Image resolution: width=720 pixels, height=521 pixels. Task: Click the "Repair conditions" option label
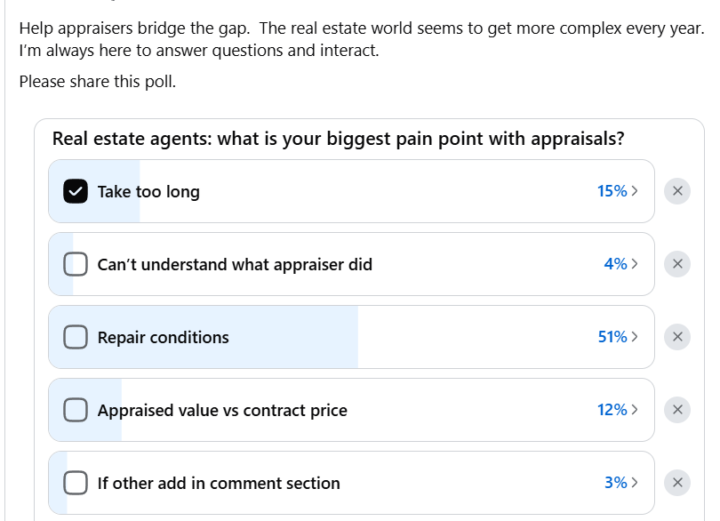pos(163,337)
